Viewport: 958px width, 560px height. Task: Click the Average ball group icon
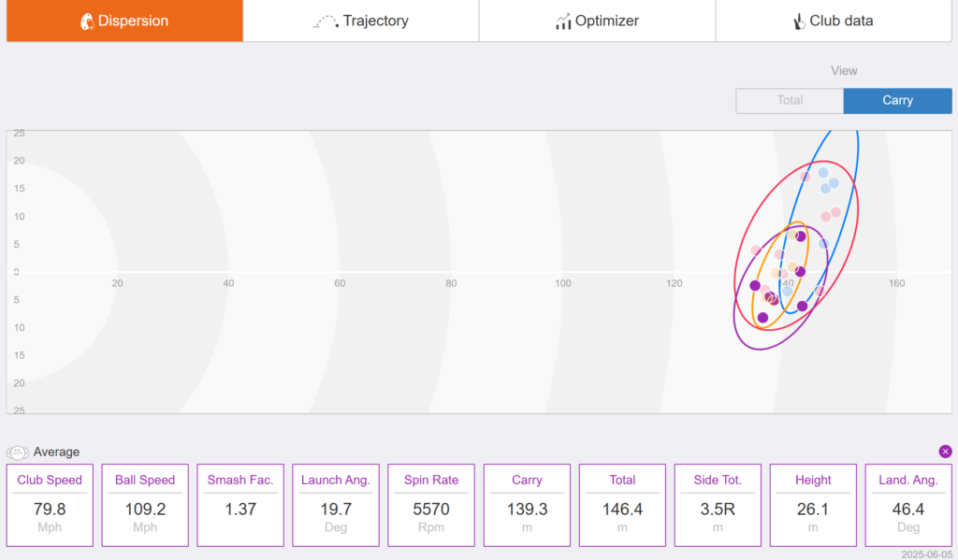18,452
